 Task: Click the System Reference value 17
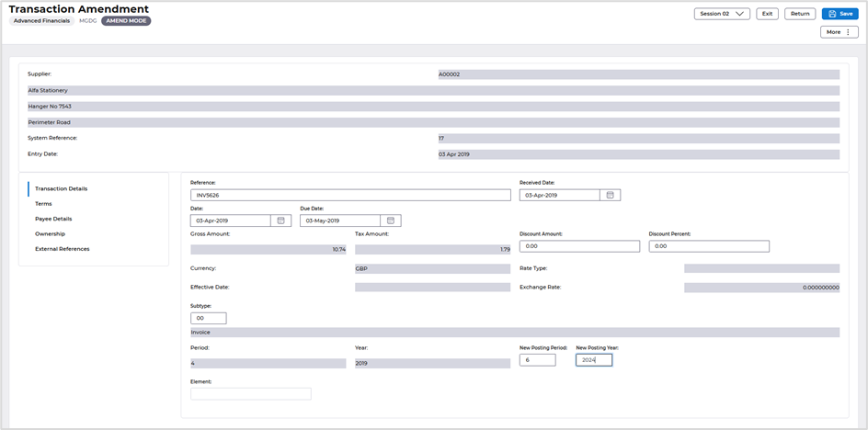[639, 139]
